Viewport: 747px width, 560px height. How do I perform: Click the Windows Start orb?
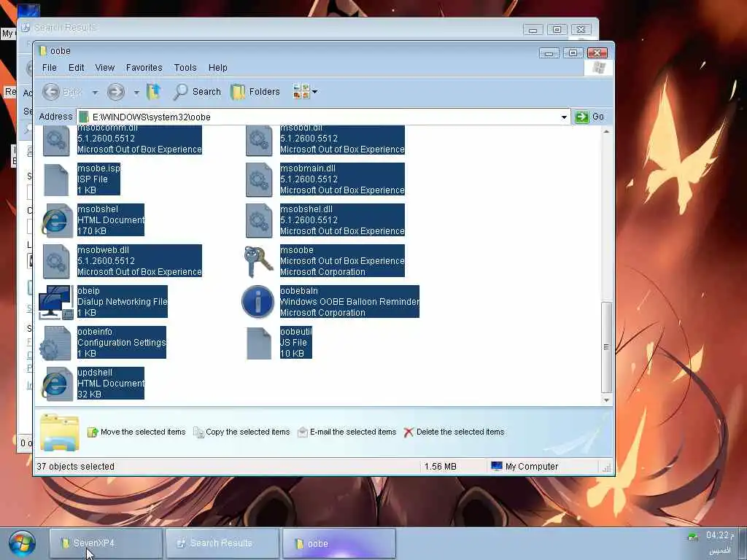pos(22,543)
